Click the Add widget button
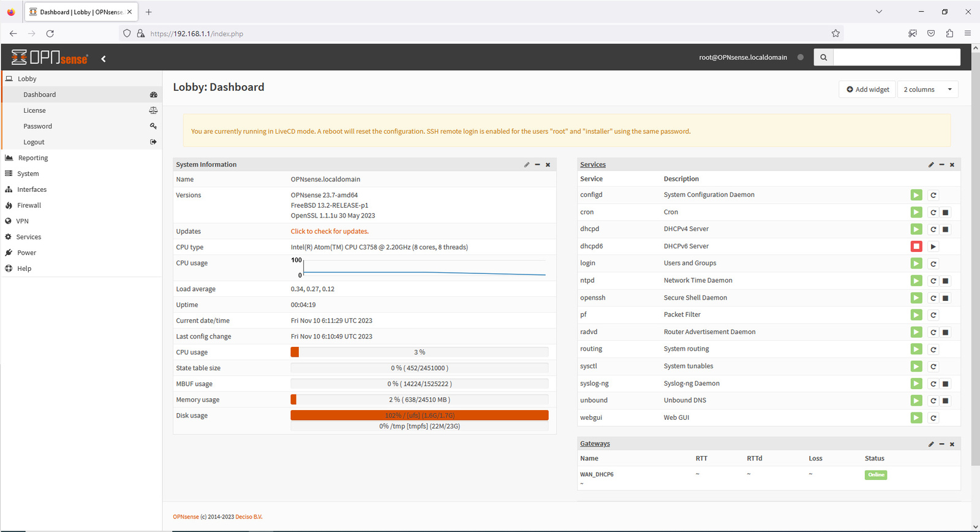980x532 pixels. 867,89
